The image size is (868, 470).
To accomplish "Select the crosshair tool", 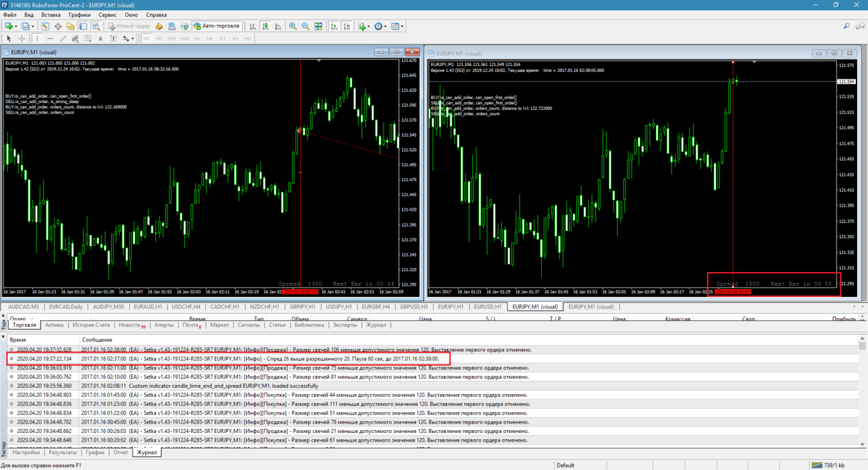I will tap(22, 38).
